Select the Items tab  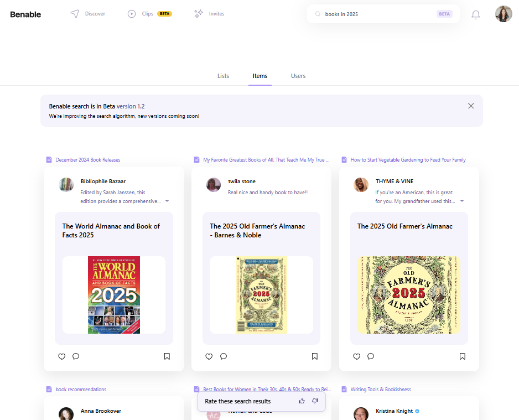pos(260,76)
